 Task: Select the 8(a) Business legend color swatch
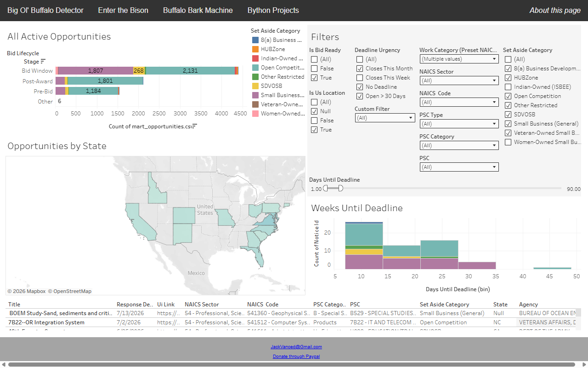click(255, 40)
